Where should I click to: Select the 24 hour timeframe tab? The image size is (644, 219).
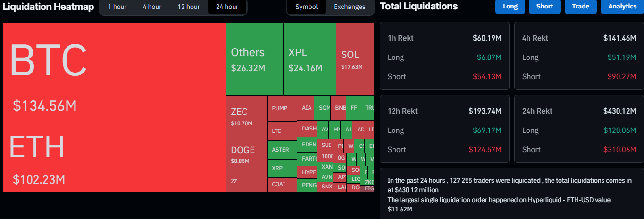(x=227, y=7)
